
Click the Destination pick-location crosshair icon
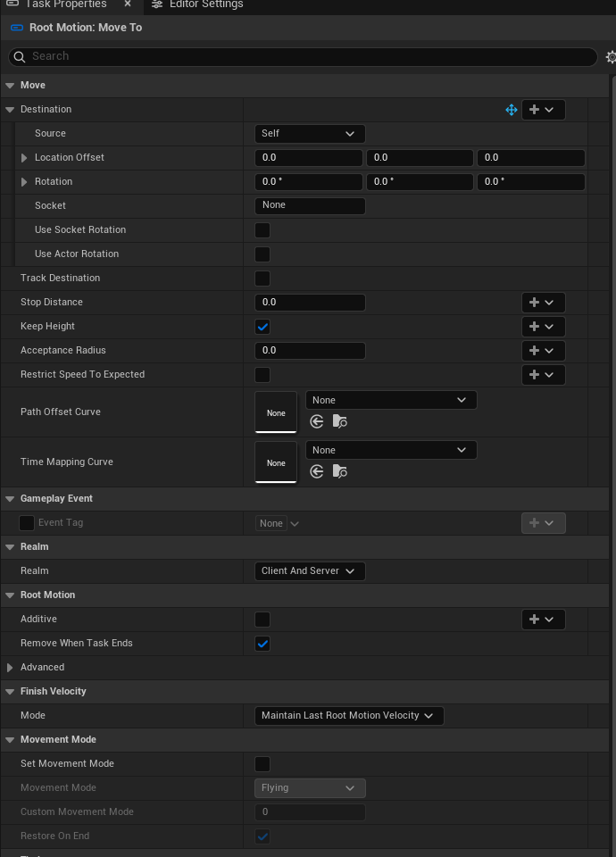[511, 110]
